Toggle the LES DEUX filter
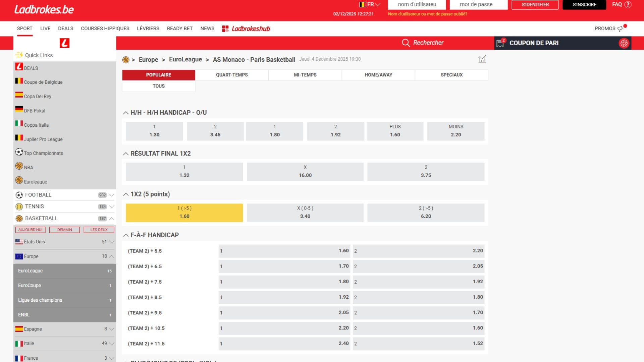 [99, 230]
